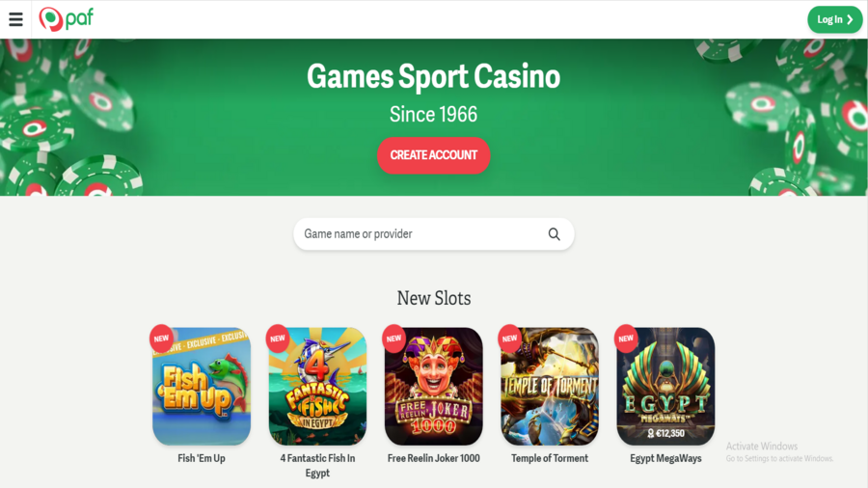The image size is (868, 488).
Task: Open the hamburger menu icon
Action: click(x=15, y=19)
